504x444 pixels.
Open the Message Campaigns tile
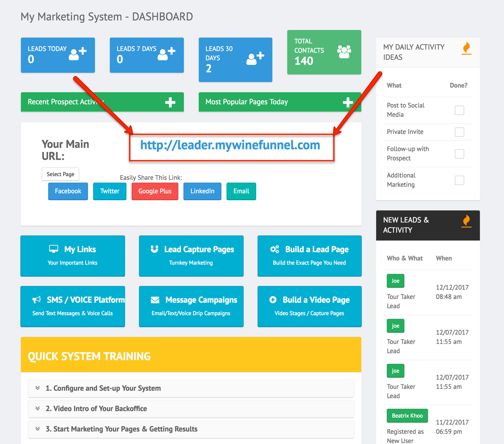click(x=191, y=306)
